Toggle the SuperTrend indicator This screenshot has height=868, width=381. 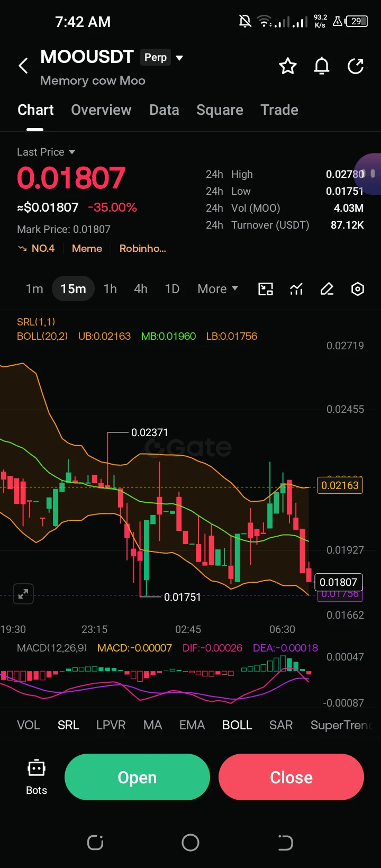click(x=341, y=725)
